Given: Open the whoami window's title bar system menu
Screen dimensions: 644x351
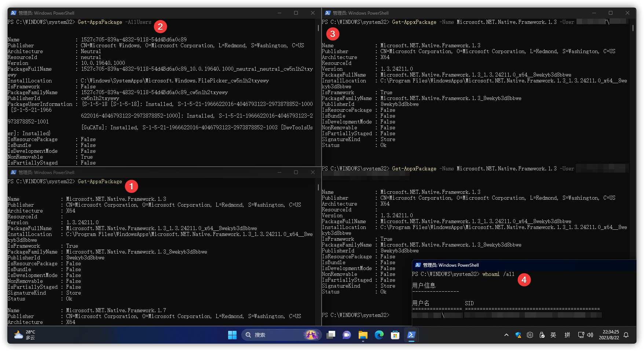Looking at the screenshot, I should pos(418,265).
